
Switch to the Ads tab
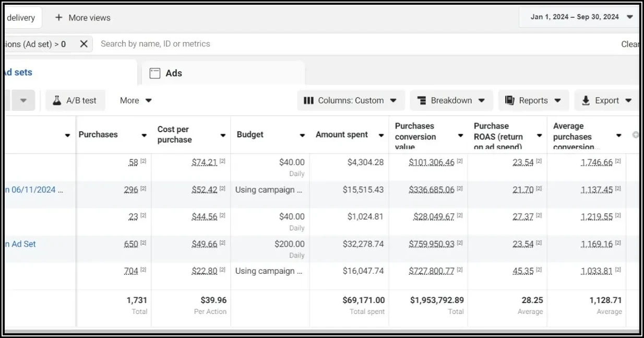(173, 73)
